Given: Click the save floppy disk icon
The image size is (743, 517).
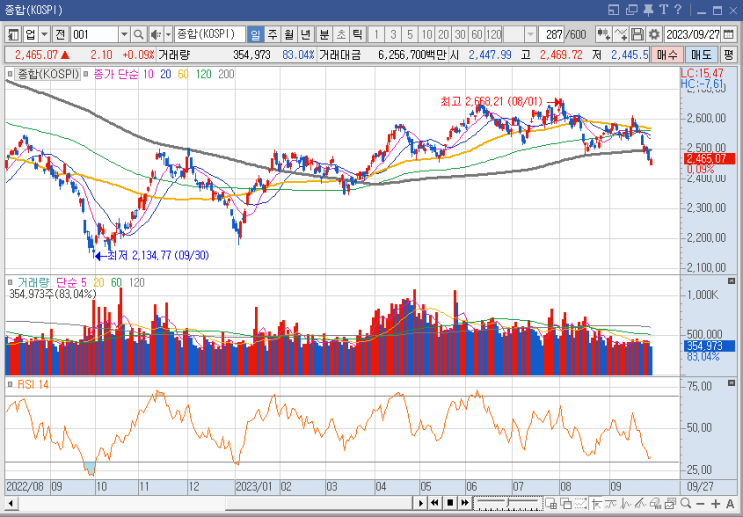Looking at the screenshot, I should 637,34.
